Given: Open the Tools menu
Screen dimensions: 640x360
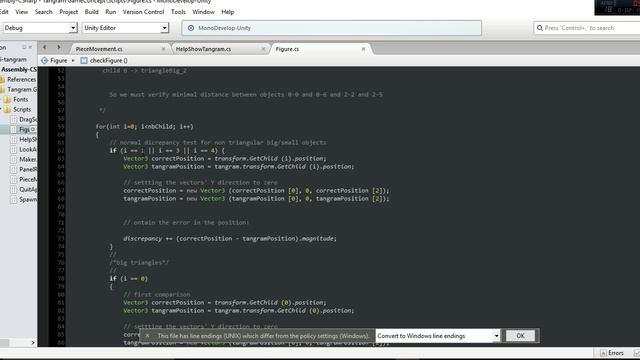Looking at the screenshot, I should (x=178, y=12).
